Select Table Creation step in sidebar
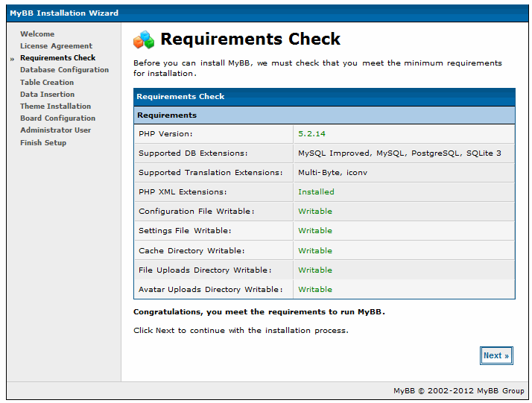This screenshot has height=403, width=532. pyautogui.click(x=47, y=83)
